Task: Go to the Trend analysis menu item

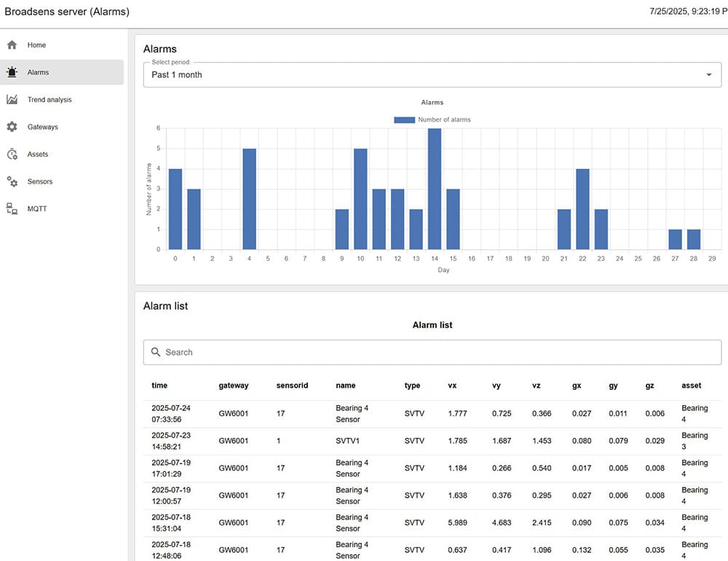Action: (x=50, y=100)
